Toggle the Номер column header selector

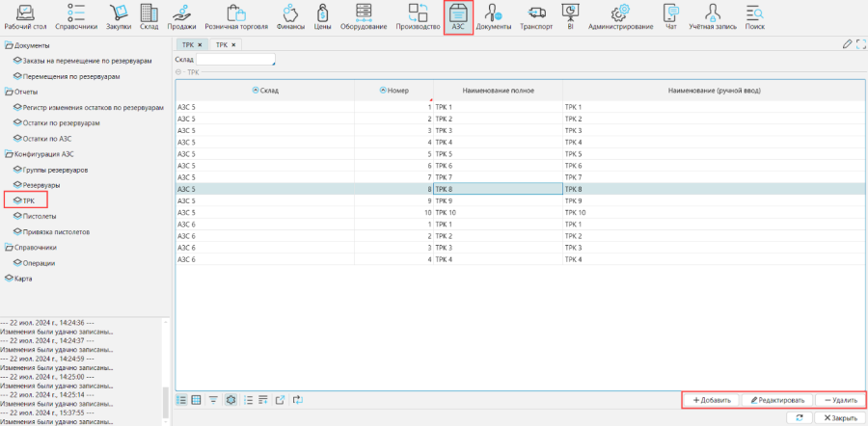(383, 91)
